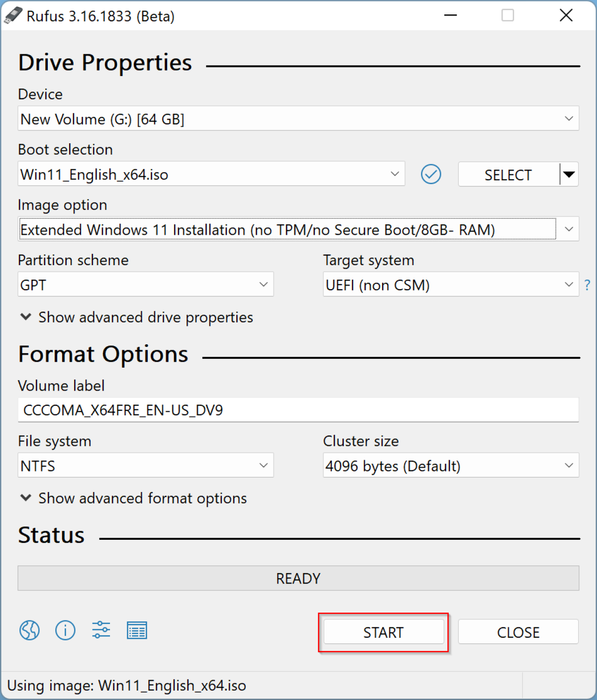Viewport: 597px width, 700px height.
Task: Click the 'Rufus 3.16.1833 (Beta)' title text
Action: point(100,16)
